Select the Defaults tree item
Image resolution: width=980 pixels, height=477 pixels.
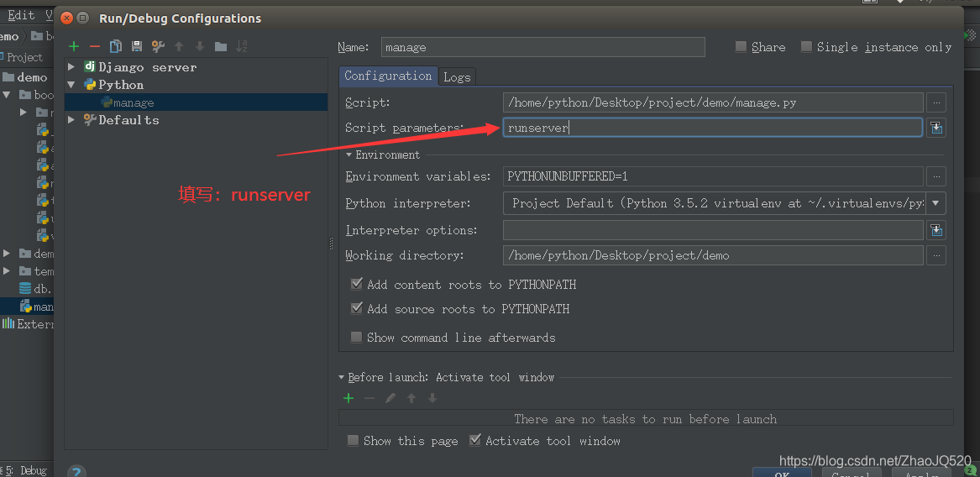[128, 119]
